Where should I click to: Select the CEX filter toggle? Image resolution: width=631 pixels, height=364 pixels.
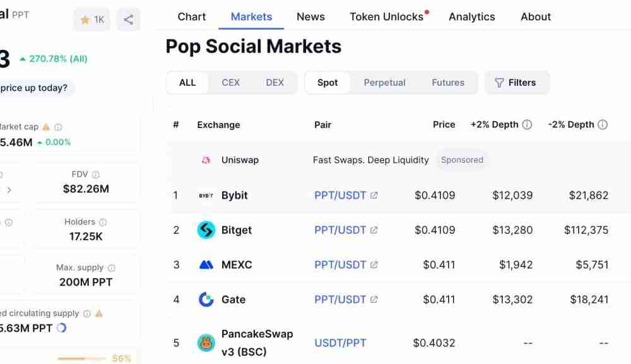click(x=230, y=83)
